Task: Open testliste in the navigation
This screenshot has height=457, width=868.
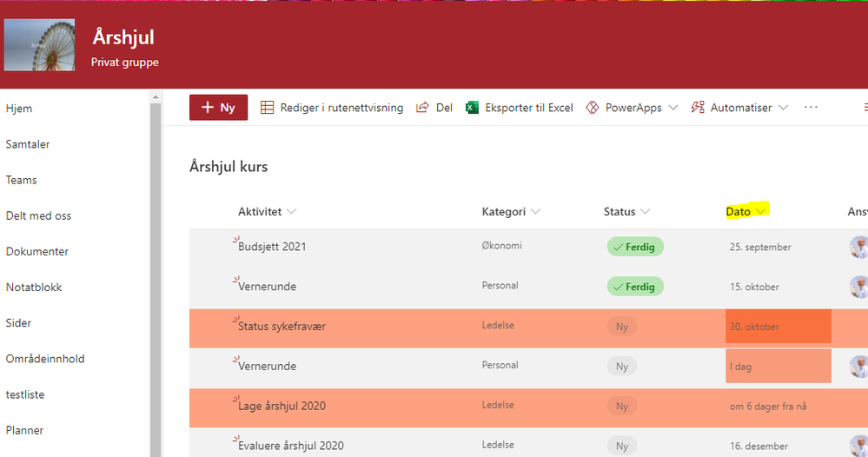Action: (x=25, y=394)
